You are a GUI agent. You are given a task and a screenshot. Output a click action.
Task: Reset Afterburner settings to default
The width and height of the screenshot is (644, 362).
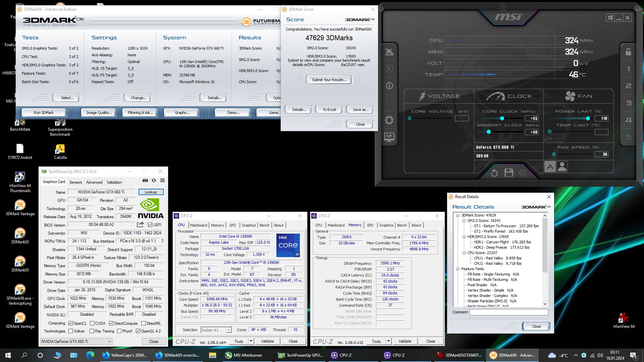coord(494,173)
